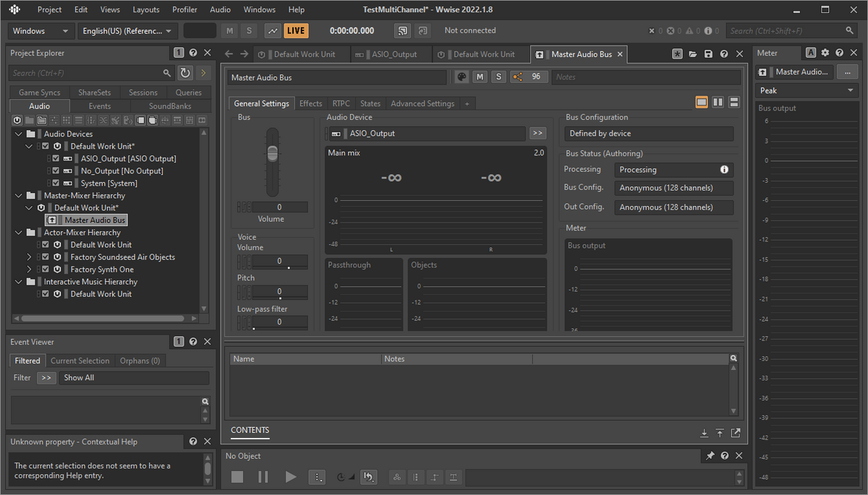
Task: Collapse the Actor-Mixer Hierarchy node
Action: pos(17,233)
